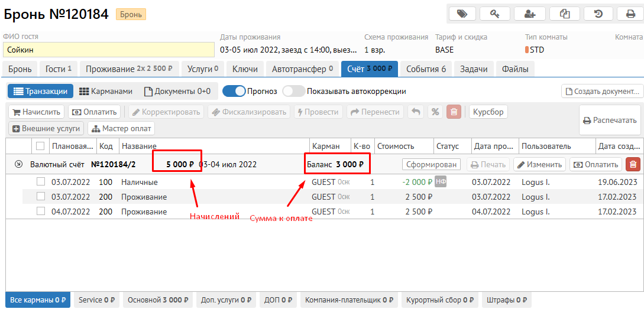644x309 pixels.
Task: Click the guest name field Сойкин
Action: pos(108,50)
